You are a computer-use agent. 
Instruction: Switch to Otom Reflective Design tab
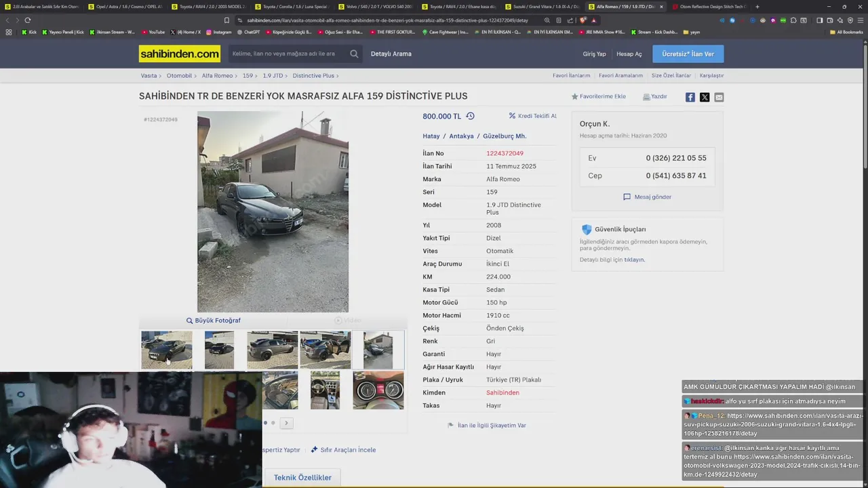click(x=709, y=7)
